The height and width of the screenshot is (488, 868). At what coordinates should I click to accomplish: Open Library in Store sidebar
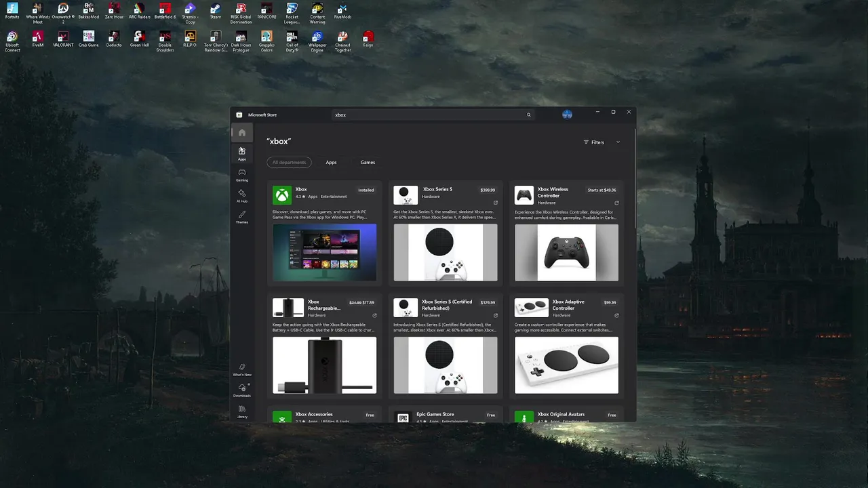point(242,411)
